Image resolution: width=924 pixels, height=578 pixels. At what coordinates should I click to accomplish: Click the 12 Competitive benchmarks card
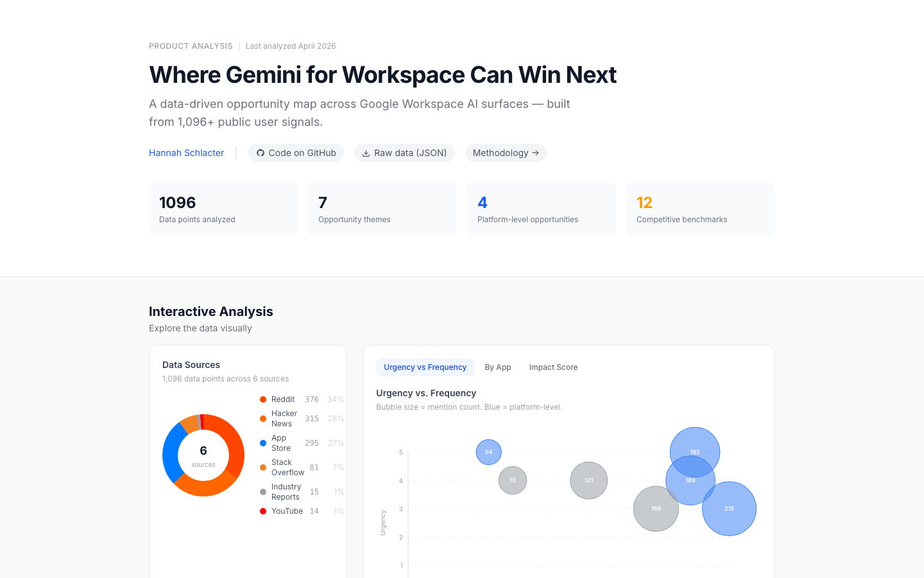point(701,209)
